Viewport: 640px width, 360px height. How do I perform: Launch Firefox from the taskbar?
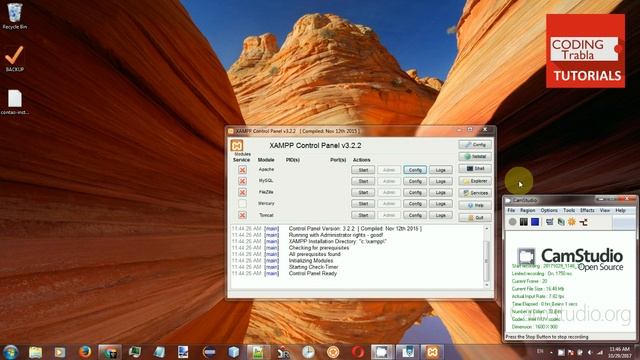click(x=85, y=352)
